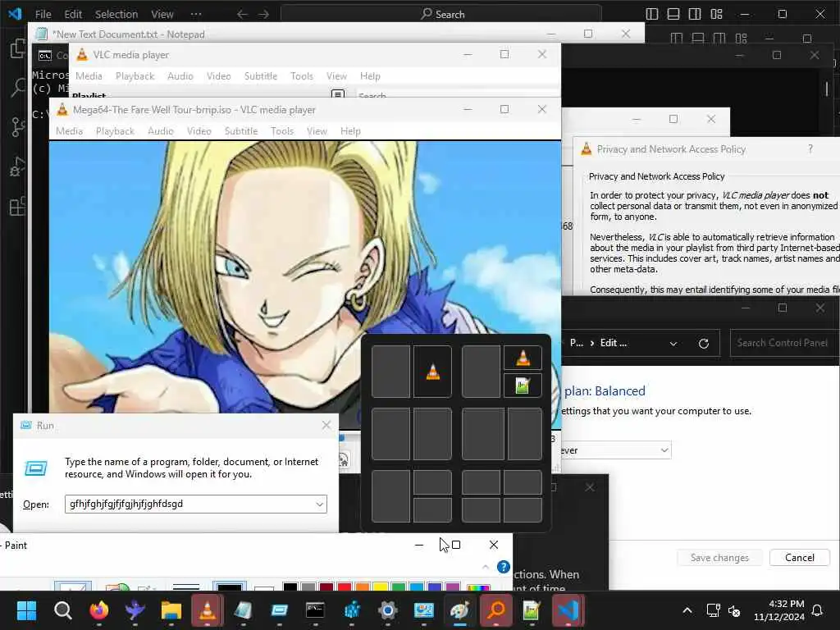Click the help question mark in Privacy dialog
The height and width of the screenshot is (630, 840).
[810, 149]
